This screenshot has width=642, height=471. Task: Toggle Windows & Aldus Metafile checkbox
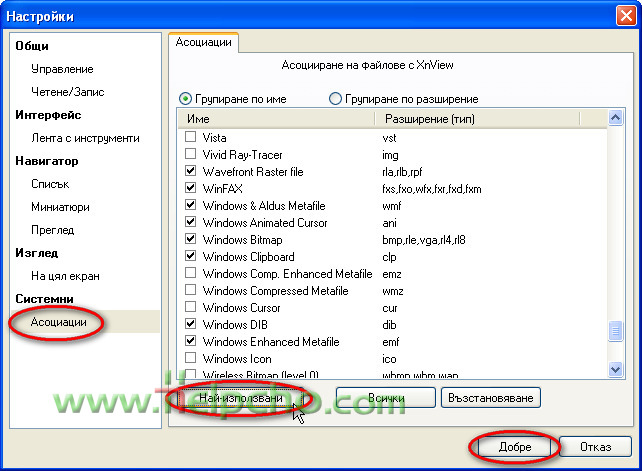[x=190, y=204]
